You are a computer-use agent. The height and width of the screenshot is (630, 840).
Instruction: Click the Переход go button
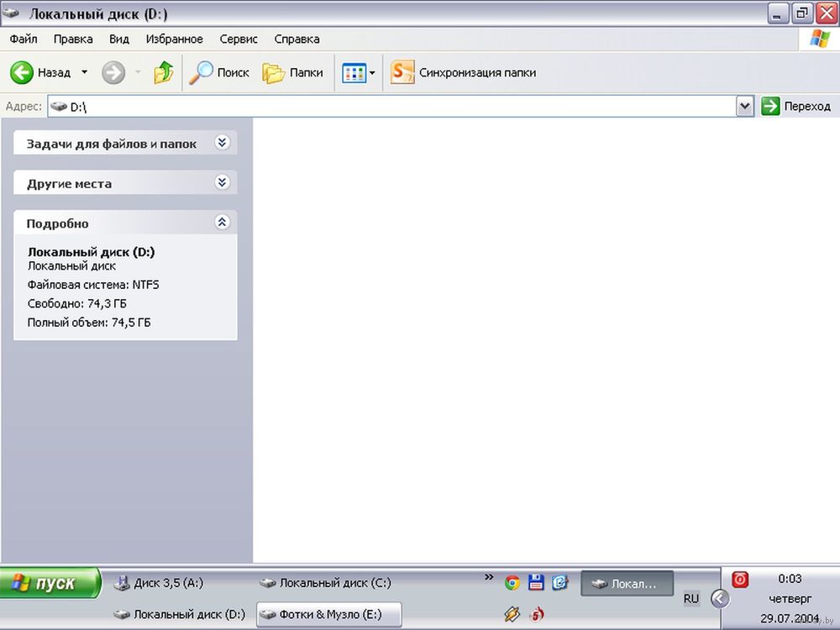pos(795,106)
